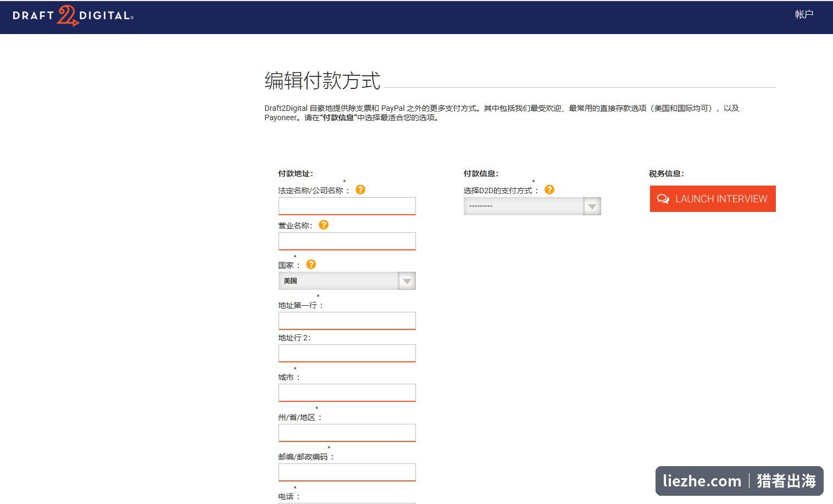This screenshot has width=833, height=504.
Task: Click the 付款信息 section label
Action: tap(481, 173)
